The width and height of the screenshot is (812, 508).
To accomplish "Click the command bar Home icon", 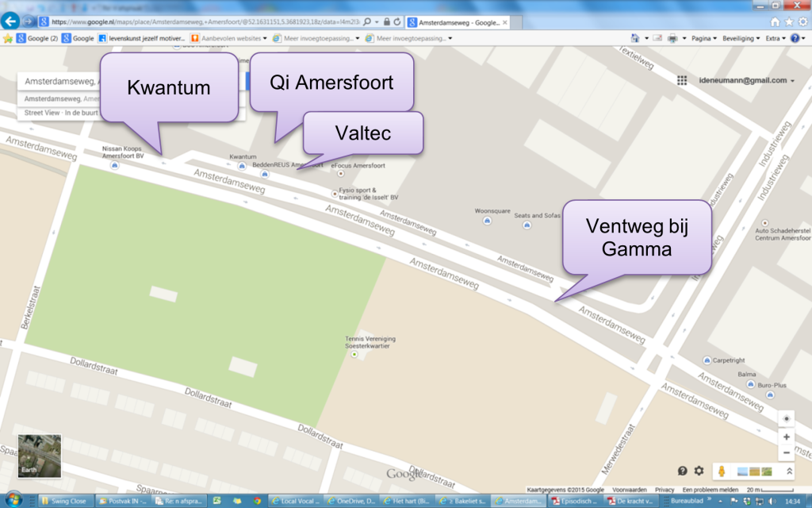I will tap(635, 38).
